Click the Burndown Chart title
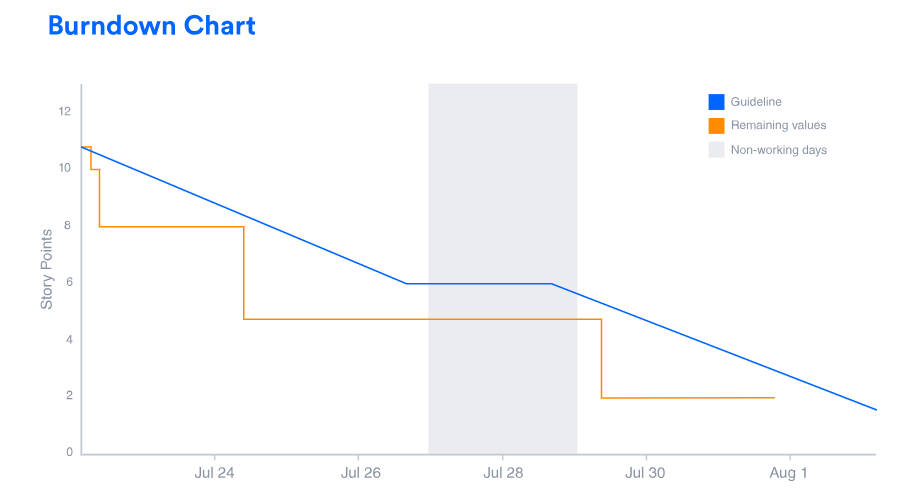Image resolution: width=910 pixels, height=504 pixels. click(152, 26)
